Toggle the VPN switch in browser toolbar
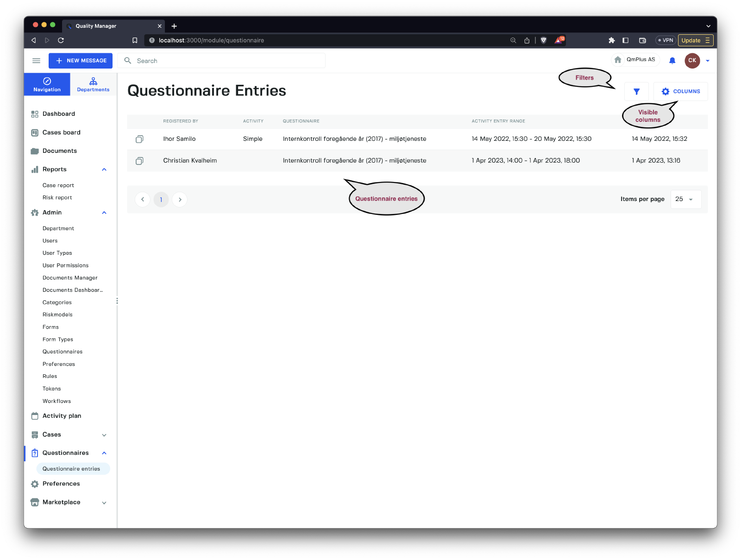This screenshot has height=560, width=741. pyautogui.click(x=665, y=40)
